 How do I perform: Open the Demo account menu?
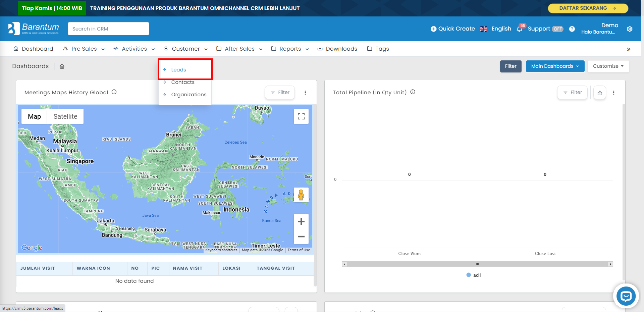pos(600,29)
